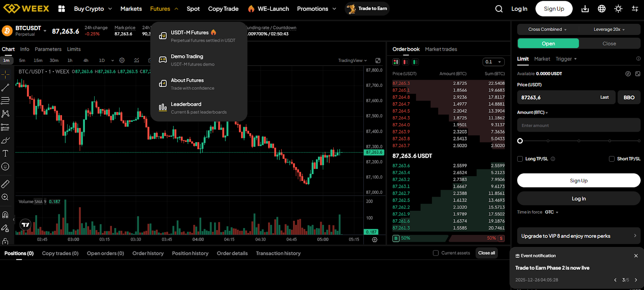Open chart axis settings gear at bottom right

click(375, 239)
